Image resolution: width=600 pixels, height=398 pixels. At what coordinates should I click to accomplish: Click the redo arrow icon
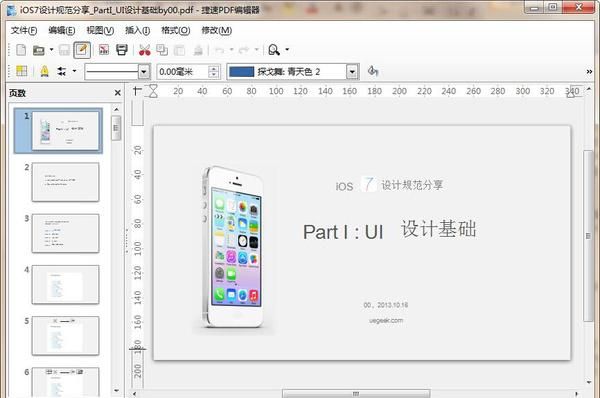point(244,50)
